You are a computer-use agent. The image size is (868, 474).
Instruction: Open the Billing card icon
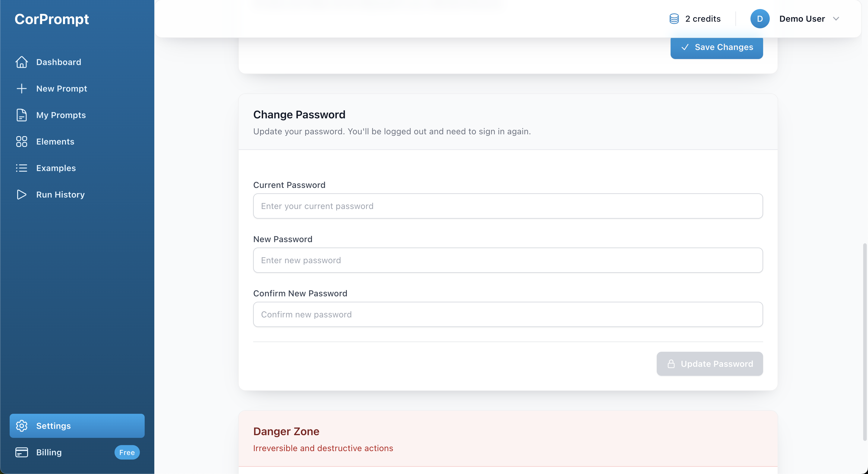pyautogui.click(x=22, y=452)
